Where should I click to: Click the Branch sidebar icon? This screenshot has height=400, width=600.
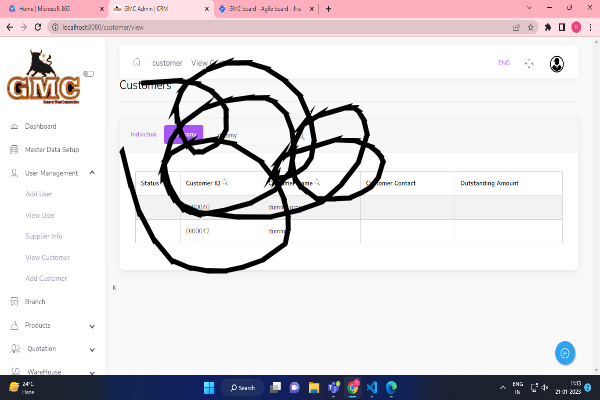point(13,301)
